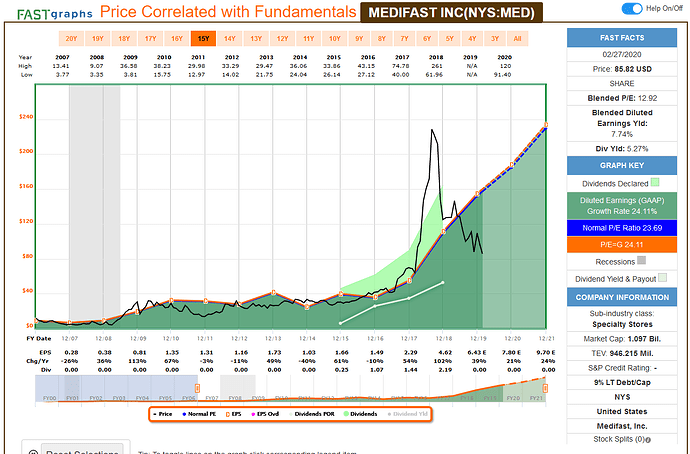690x454 pixels.
Task: Click the left range slider handle
Action: pyautogui.click(x=198, y=388)
